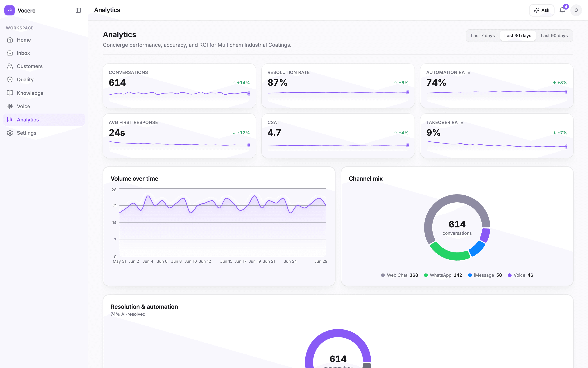Click the Customers people icon

(10, 66)
